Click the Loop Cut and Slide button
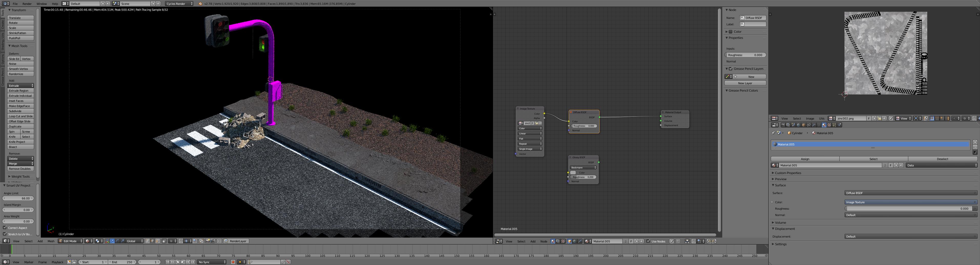 [21, 116]
